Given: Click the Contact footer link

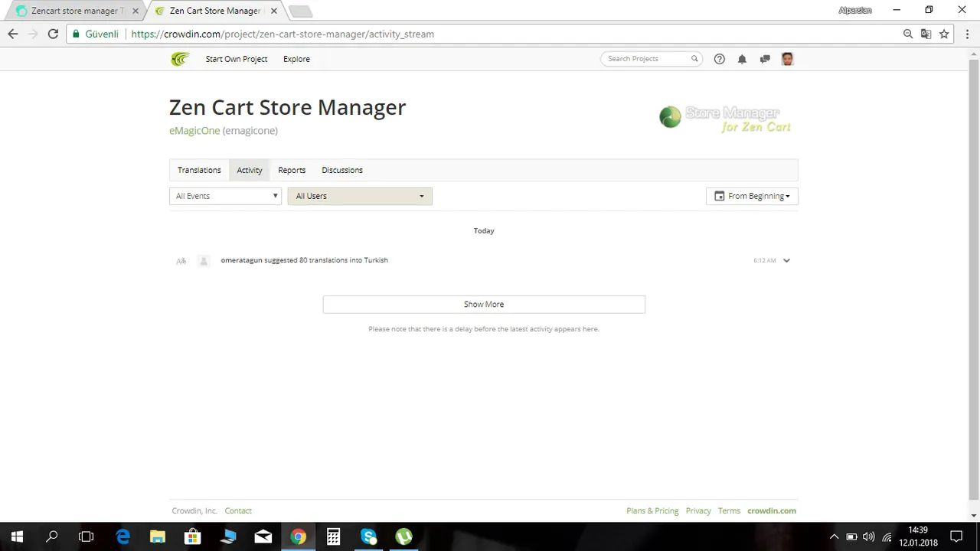Looking at the screenshot, I should [238, 510].
